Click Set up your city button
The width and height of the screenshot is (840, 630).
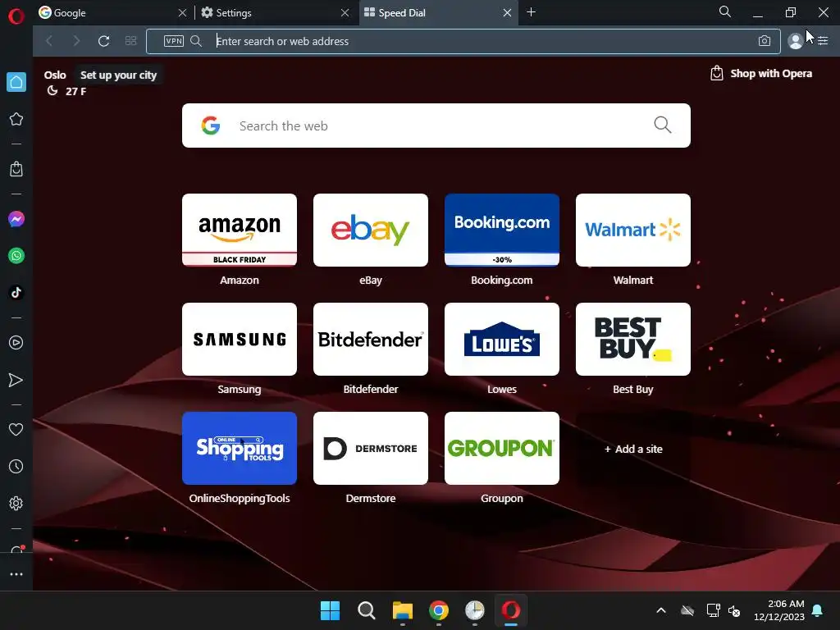coord(118,75)
